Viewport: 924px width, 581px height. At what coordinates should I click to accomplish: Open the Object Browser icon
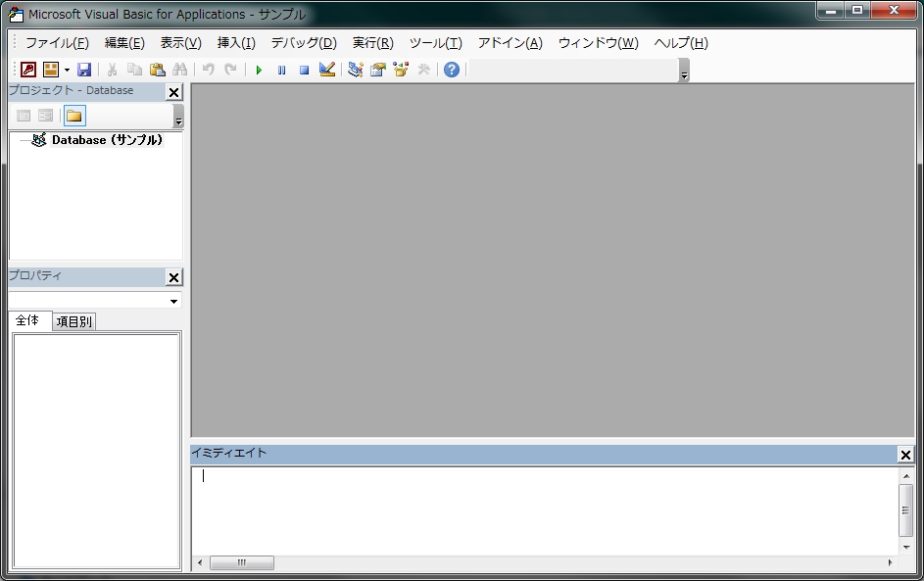point(401,70)
